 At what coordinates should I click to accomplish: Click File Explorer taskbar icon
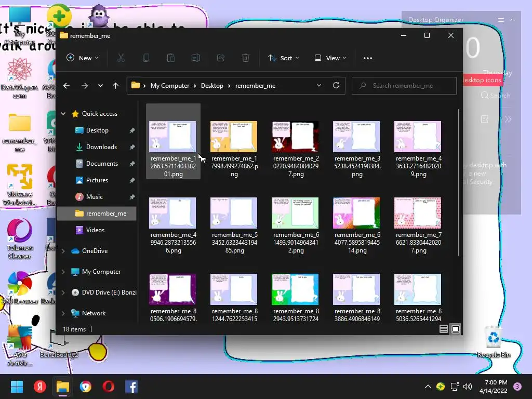(63, 387)
